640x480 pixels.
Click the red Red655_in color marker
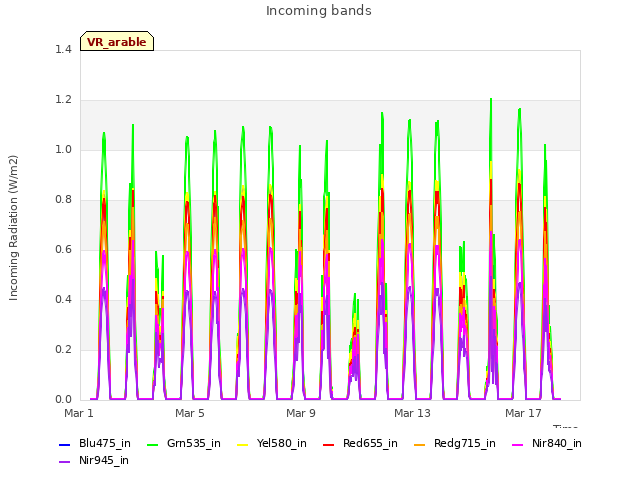pos(329,444)
